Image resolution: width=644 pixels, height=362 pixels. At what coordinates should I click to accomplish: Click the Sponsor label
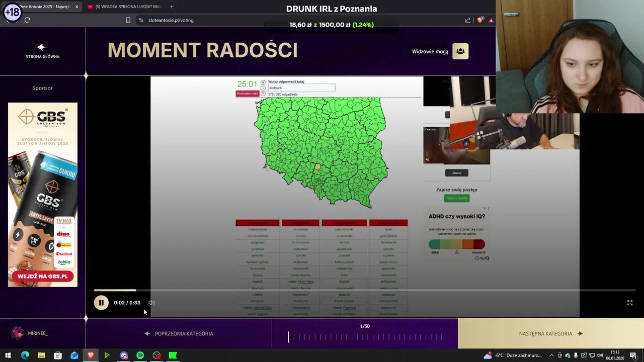pyautogui.click(x=43, y=88)
